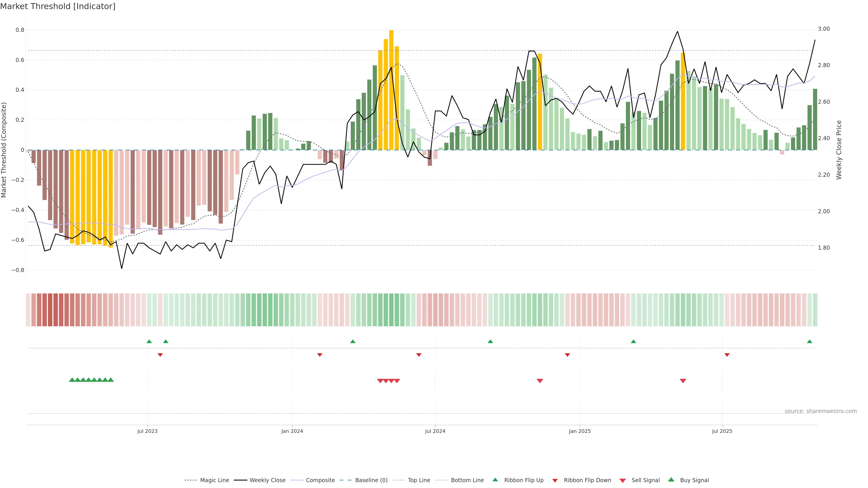This screenshot has height=488, width=868.
Task: Click the Jul 2023 x-axis label
Action: pyautogui.click(x=147, y=431)
